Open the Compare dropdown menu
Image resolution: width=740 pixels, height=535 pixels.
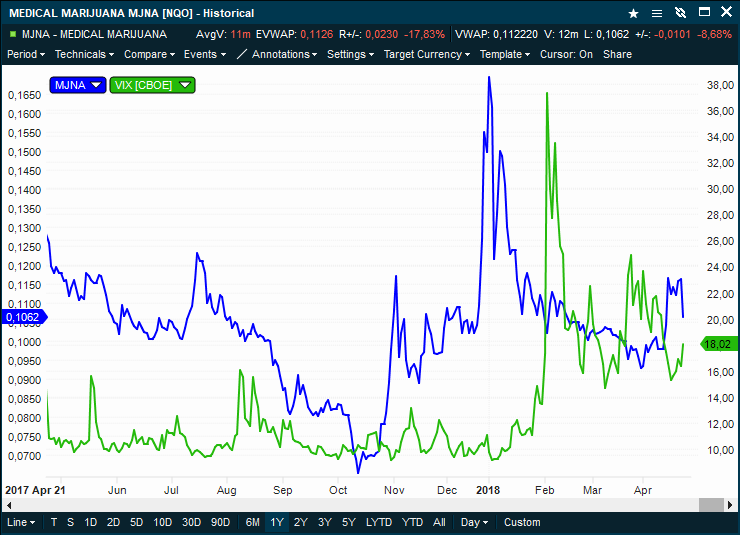149,54
